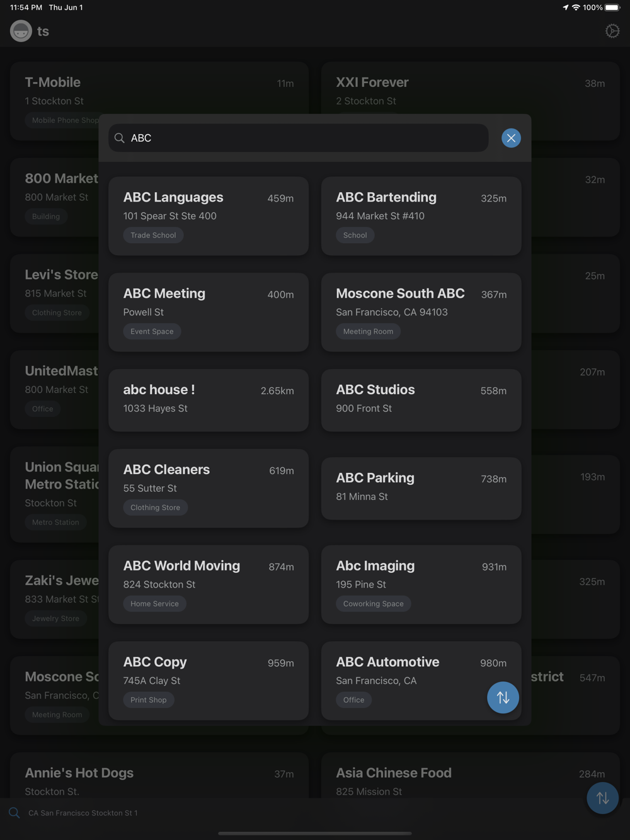Clear the ABC search with blue X button

[x=511, y=138]
